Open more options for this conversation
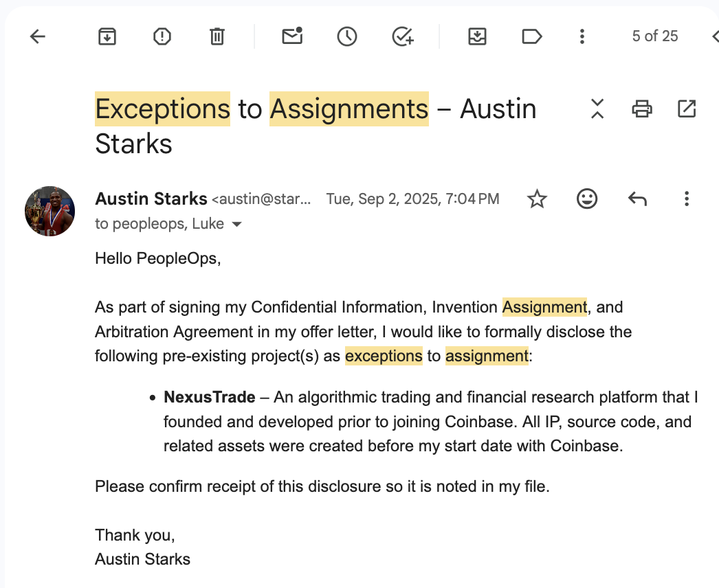Screen dimensions: 719x588 [x=582, y=36]
